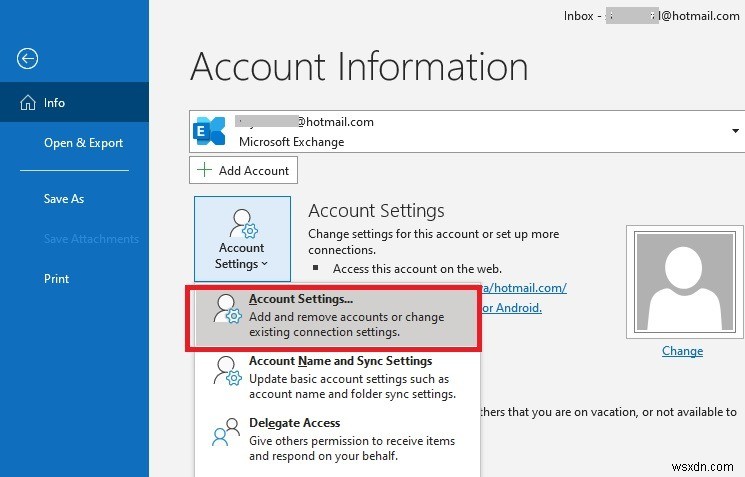Choose Save As in the sidebar
This screenshot has width=745, height=477.
pos(64,199)
